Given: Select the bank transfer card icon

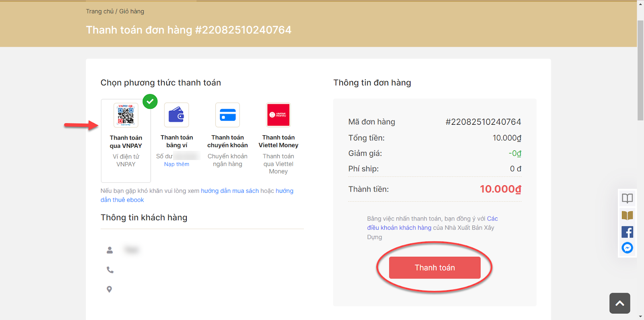Looking at the screenshot, I should [x=227, y=115].
